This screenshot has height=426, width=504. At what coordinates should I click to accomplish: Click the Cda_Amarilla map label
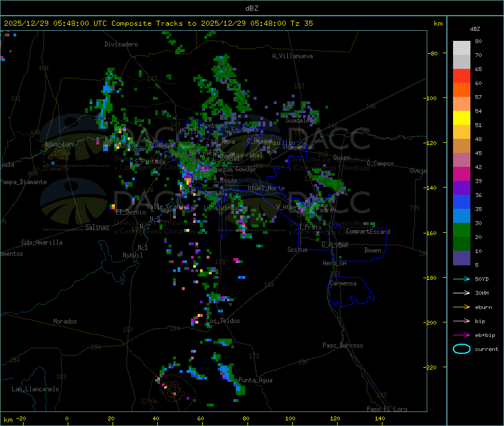(x=42, y=242)
